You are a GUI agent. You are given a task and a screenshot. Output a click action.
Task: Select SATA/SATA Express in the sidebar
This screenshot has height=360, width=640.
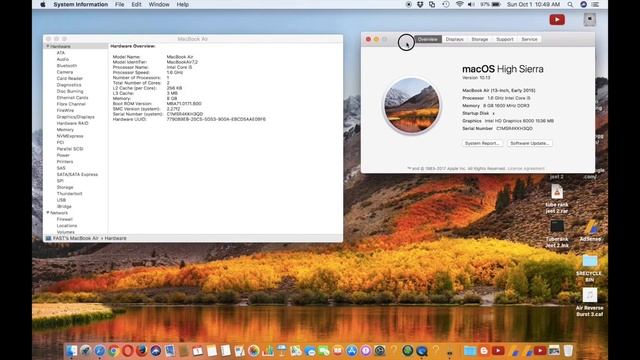tap(77, 174)
